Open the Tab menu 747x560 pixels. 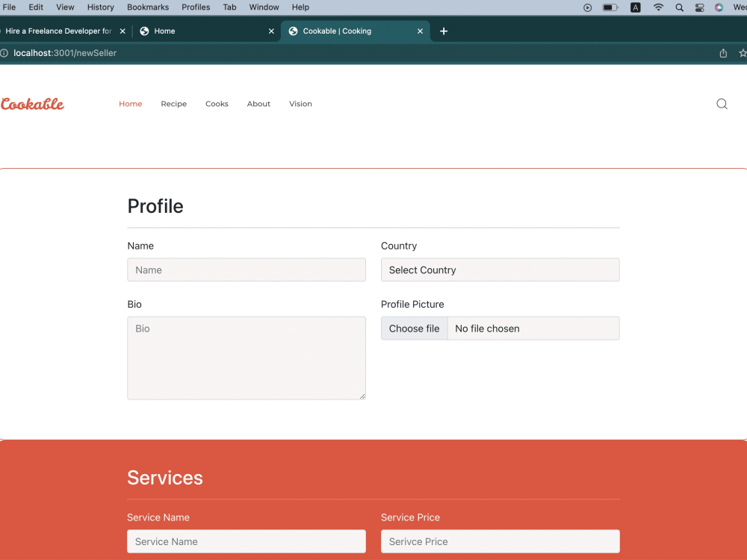click(x=229, y=7)
